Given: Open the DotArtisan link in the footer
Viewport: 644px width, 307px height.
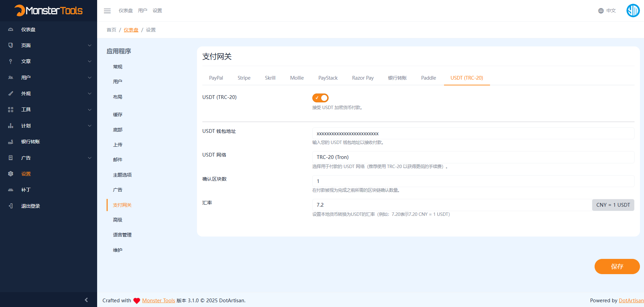Looking at the screenshot, I should (631, 300).
